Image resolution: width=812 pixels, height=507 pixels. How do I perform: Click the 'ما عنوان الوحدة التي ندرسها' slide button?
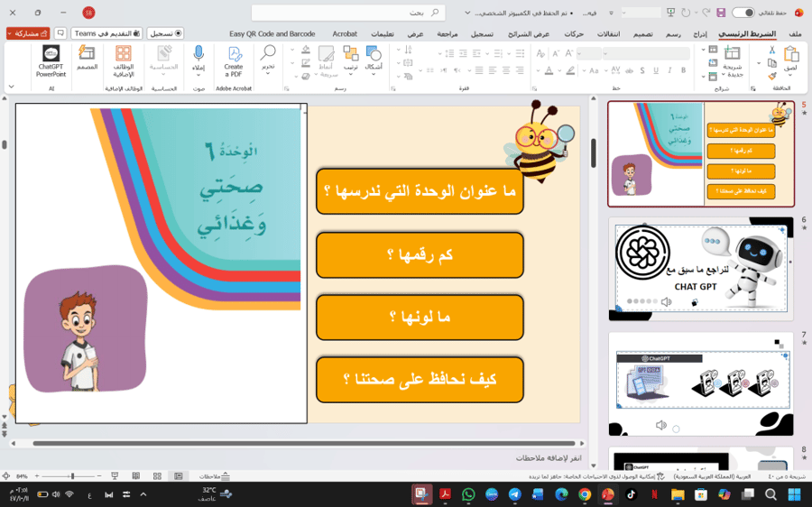click(420, 191)
